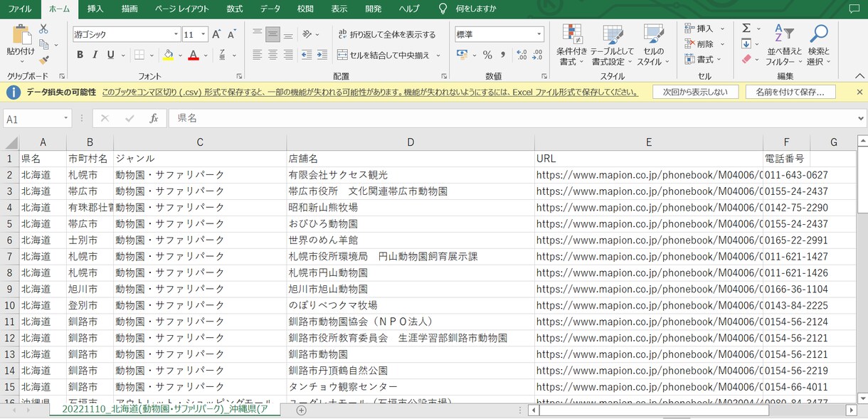This screenshot has width=868, height=419.
Task: Click the 挿入 (Insert cells) button
Action: (x=704, y=28)
